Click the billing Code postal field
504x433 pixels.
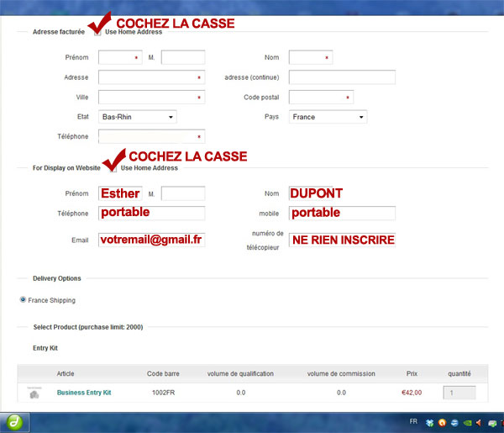click(x=321, y=98)
